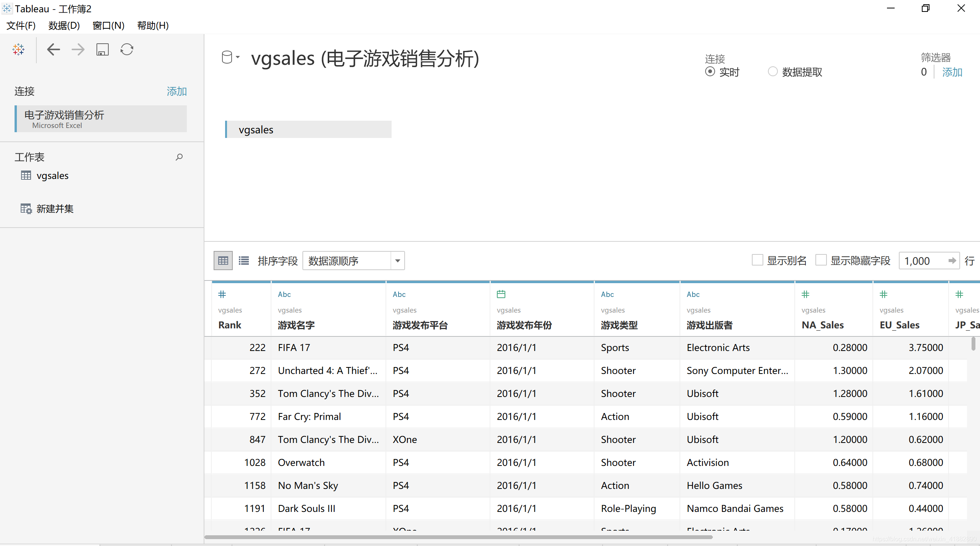Click the back arrow in toolbar
This screenshot has height=546, width=980.
(53, 49)
